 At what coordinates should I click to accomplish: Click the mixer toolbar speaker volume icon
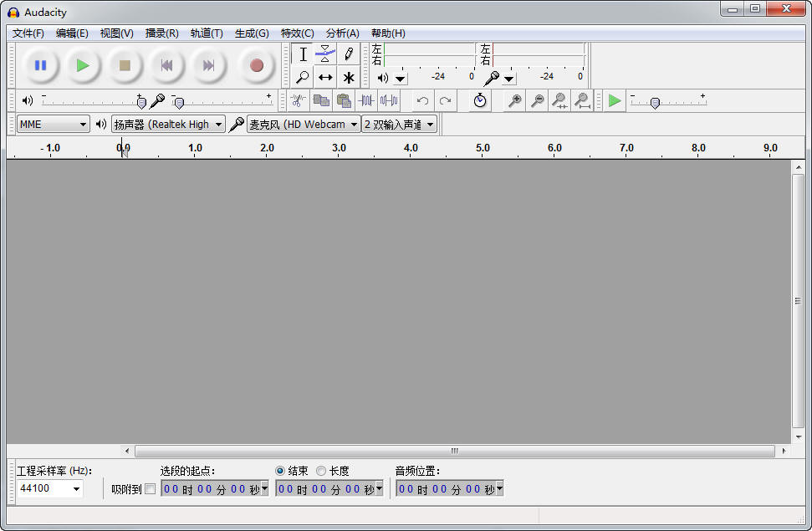point(28,100)
